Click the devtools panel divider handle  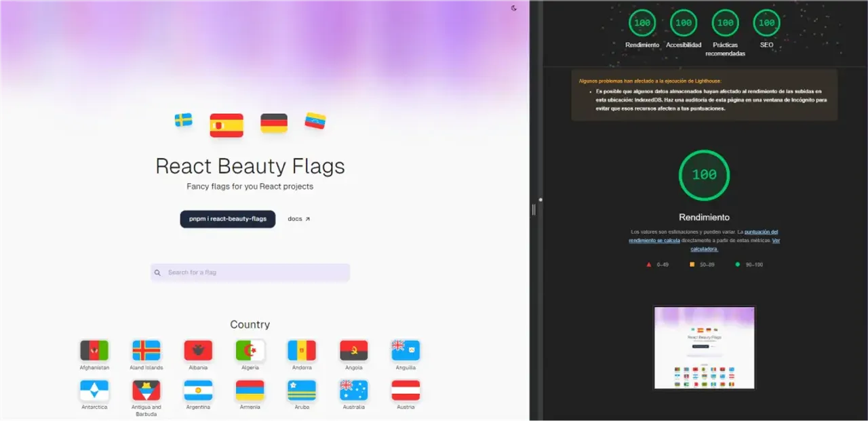coord(534,210)
